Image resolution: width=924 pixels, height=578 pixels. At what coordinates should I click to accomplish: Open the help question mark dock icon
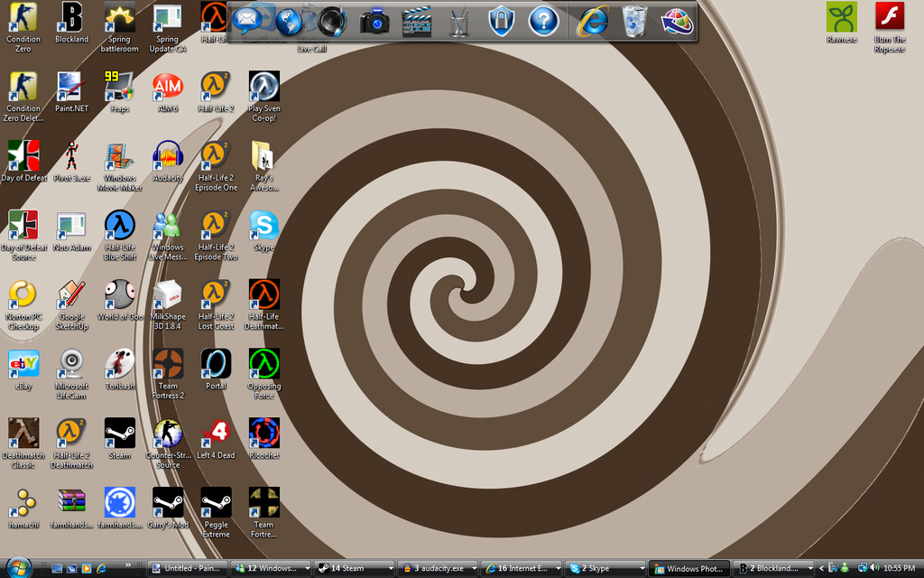[543, 22]
